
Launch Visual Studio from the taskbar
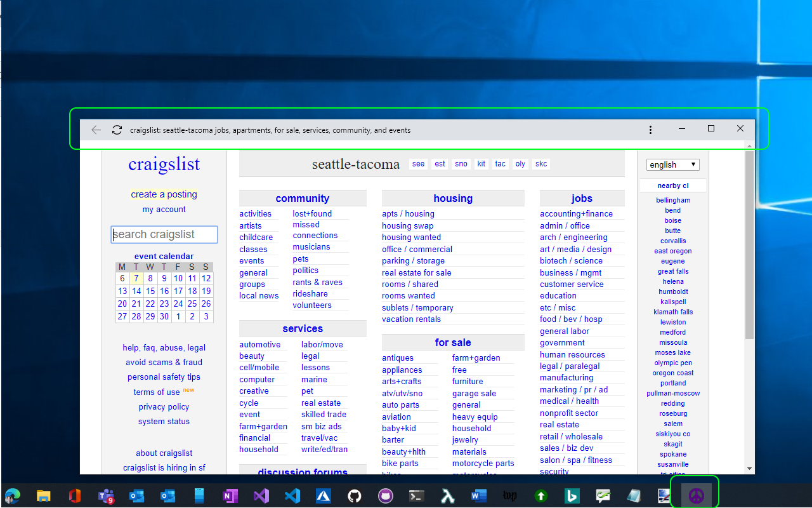[x=261, y=496]
